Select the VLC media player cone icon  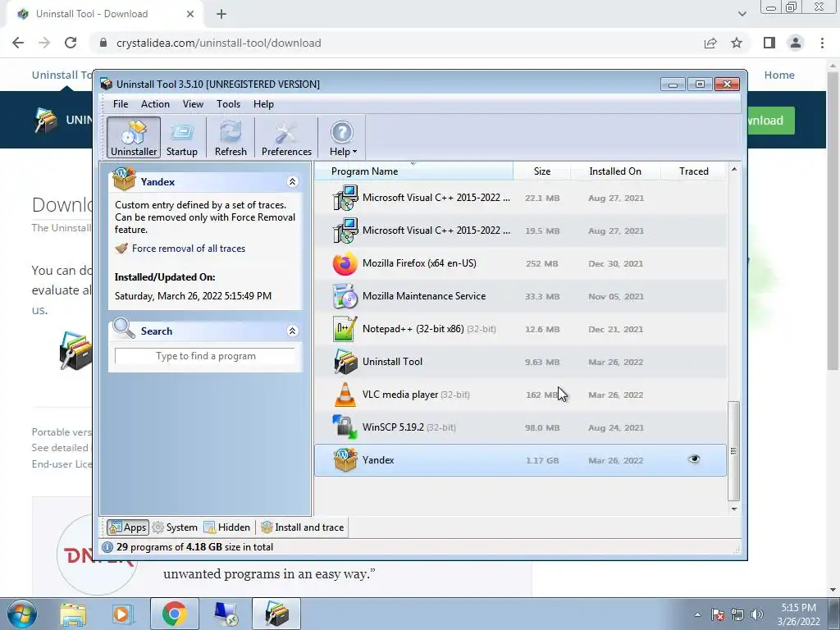(345, 395)
